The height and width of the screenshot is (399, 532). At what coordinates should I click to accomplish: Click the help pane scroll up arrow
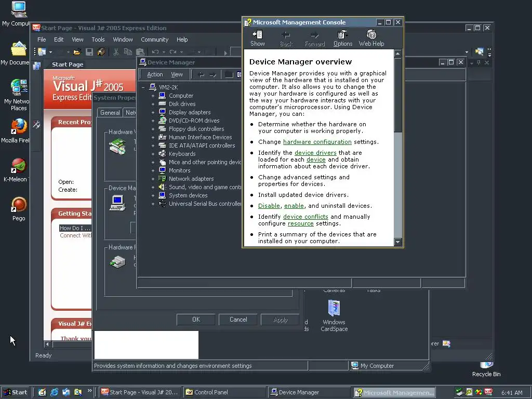[398, 54]
